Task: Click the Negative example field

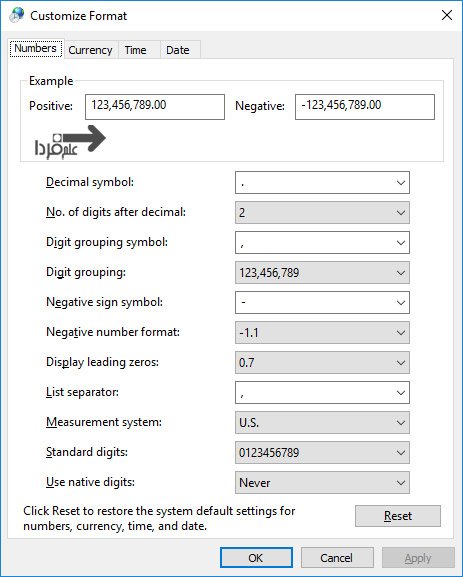Action: pyautogui.click(x=365, y=107)
